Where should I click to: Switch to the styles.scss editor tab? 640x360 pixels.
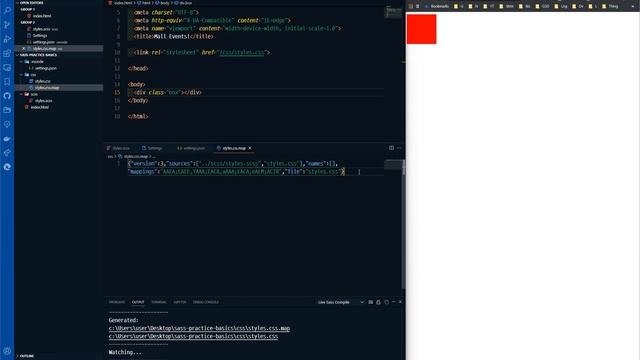(x=118, y=148)
